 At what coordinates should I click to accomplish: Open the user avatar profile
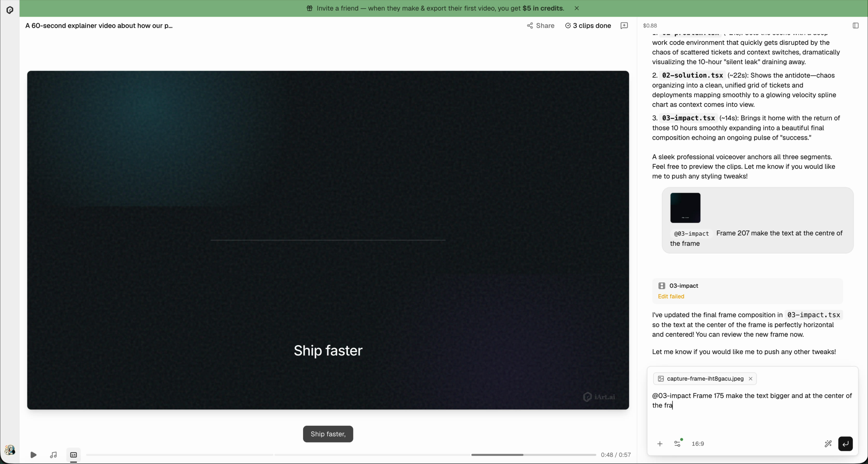coord(10,450)
